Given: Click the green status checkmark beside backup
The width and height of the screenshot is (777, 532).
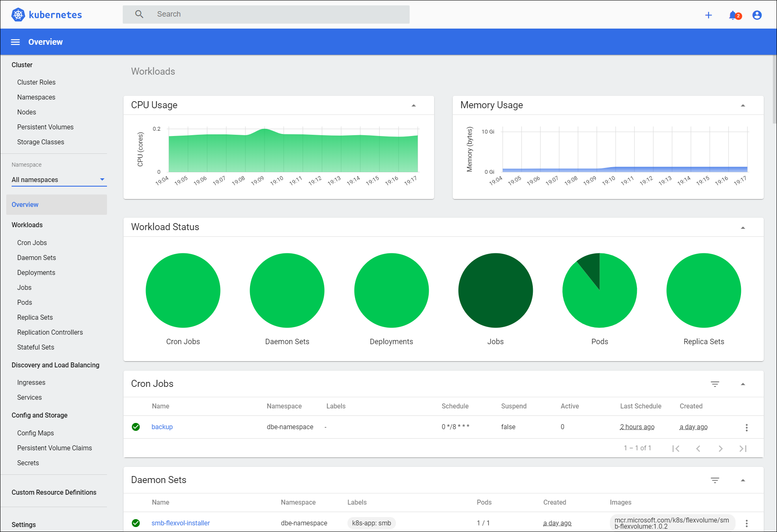Looking at the screenshot, I should click(136, 427).
